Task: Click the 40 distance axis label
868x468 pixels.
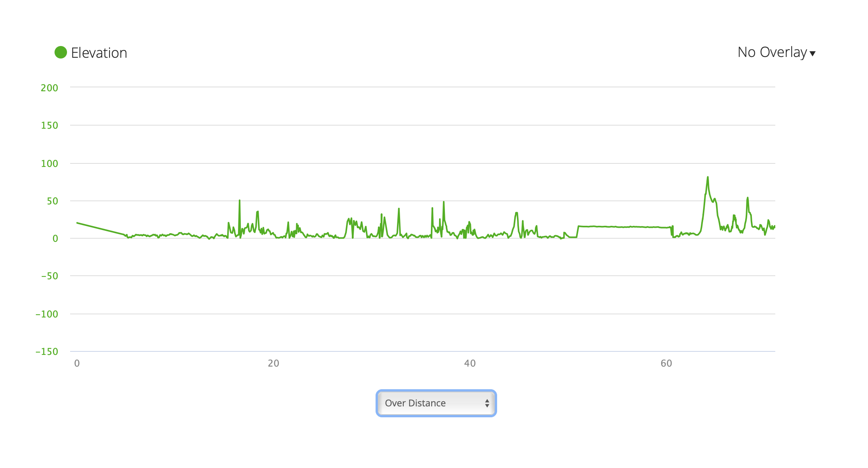Action: click(470, 363)
